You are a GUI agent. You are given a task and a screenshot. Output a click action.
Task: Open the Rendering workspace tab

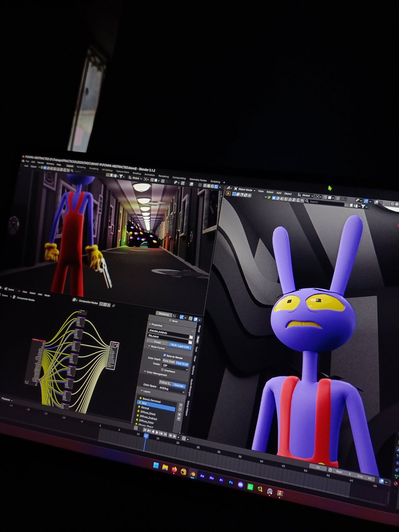[163, 176]
